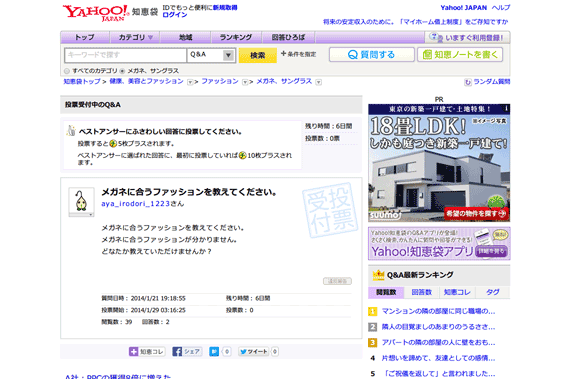
Task: Click the 詳細を見る button on app banner
Action: 491,251
